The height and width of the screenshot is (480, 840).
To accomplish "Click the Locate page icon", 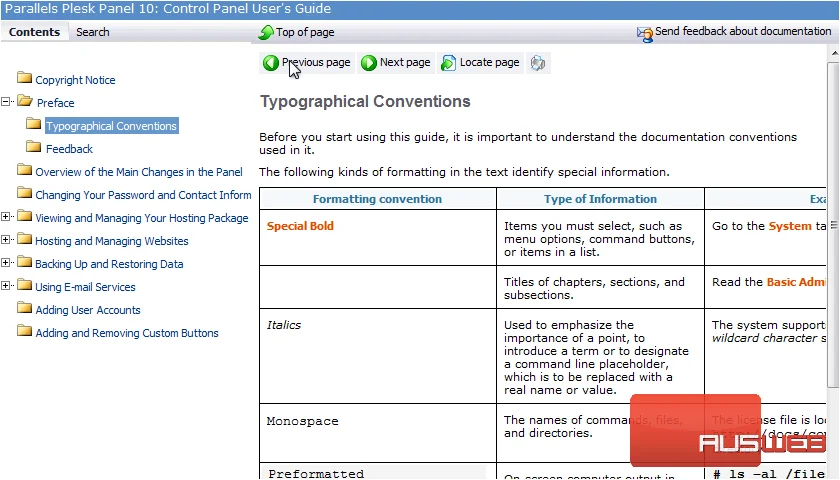I will tap(448, 63).
